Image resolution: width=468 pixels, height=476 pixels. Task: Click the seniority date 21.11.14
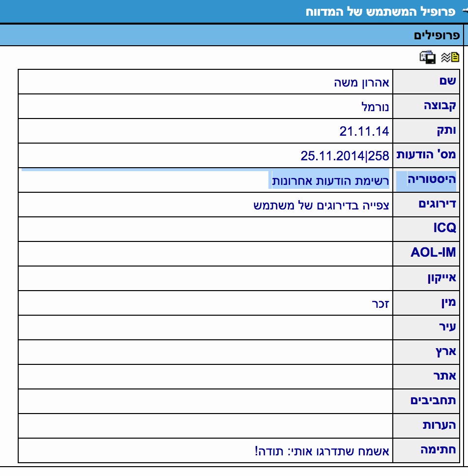364,131
